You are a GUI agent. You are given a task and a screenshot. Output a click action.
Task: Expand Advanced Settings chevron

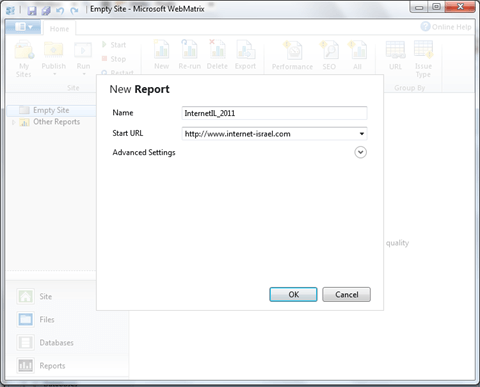tap(360, 152)
